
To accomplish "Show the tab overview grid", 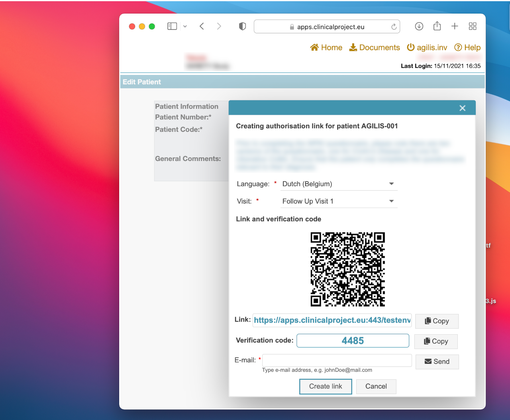I will [x=473, y=26].
